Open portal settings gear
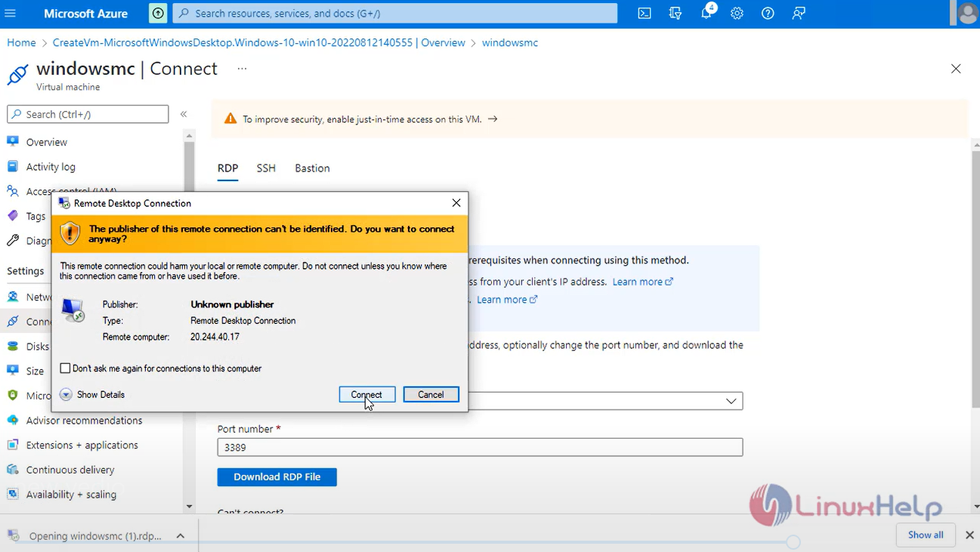The width and height of the screenshot is (980, 552). [737, 14]
